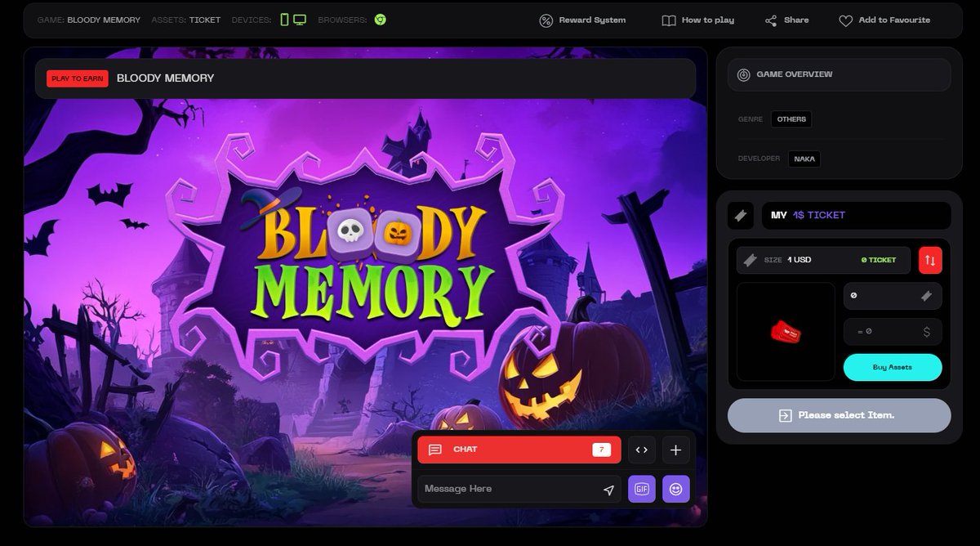Click the ticket icon beside SIZE
This screenshot has height=546, width=980.
point(751,260)
